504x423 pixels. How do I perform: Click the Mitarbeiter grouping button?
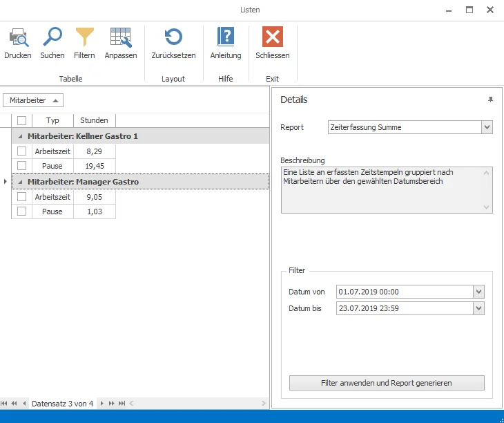(x=33, y=100)
